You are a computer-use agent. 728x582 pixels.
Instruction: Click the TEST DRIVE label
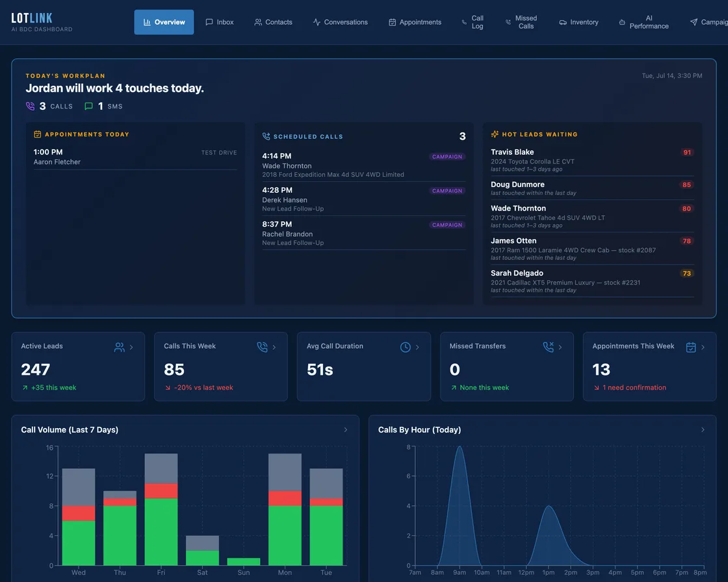click(x=219, y=152)
